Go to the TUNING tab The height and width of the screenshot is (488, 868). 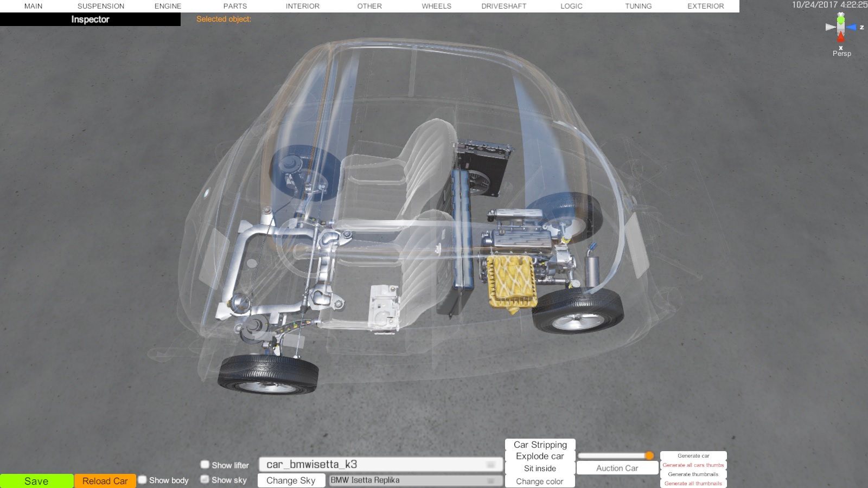click(638, 6)
